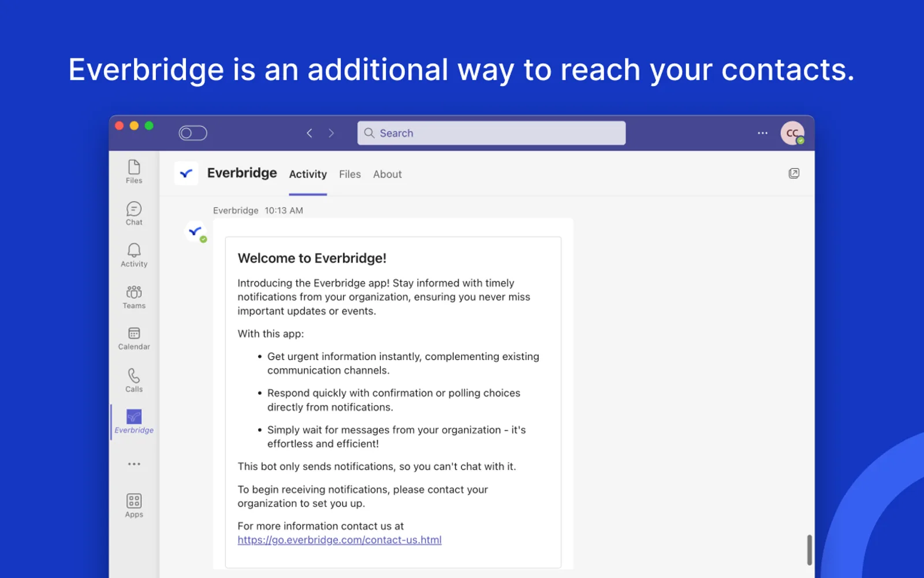Click the red close window button

(x=120, y=125)
